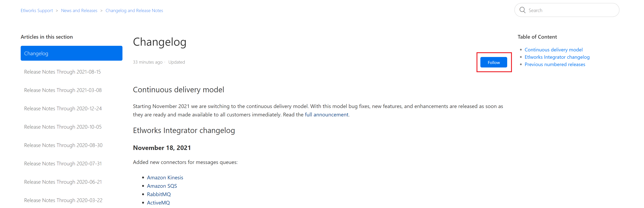Open Release Notes Through 2021-08-15
This screenshot has height=208, width=644.
62,72
